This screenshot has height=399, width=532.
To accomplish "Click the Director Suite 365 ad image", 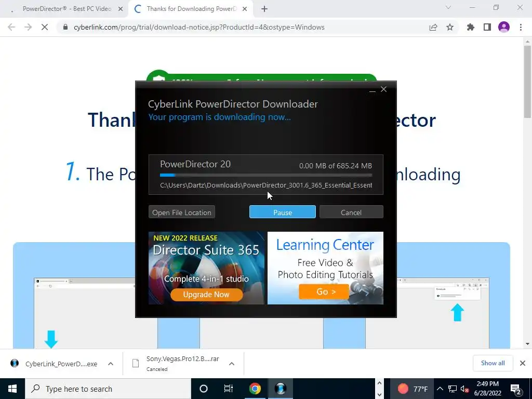I will (206, 268).
